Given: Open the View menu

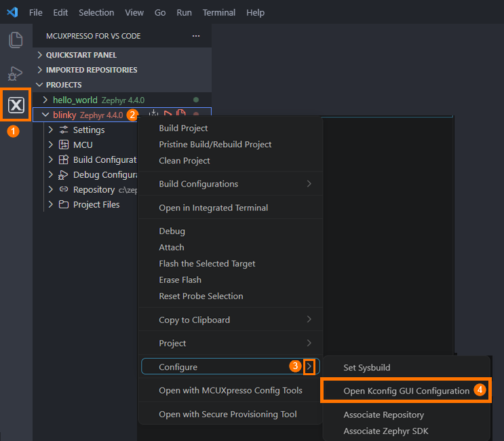Looking at the screenshot, I should coord(134,12).
